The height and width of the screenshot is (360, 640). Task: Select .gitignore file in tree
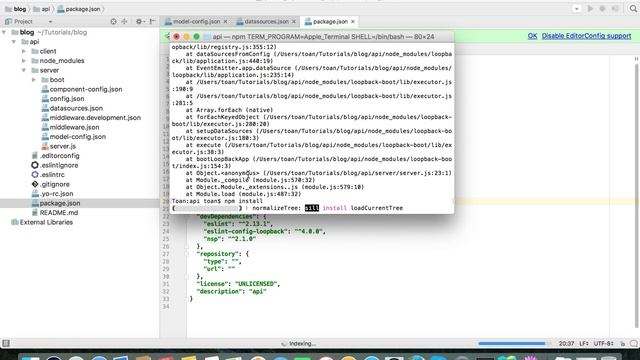[x=54, y=184]
